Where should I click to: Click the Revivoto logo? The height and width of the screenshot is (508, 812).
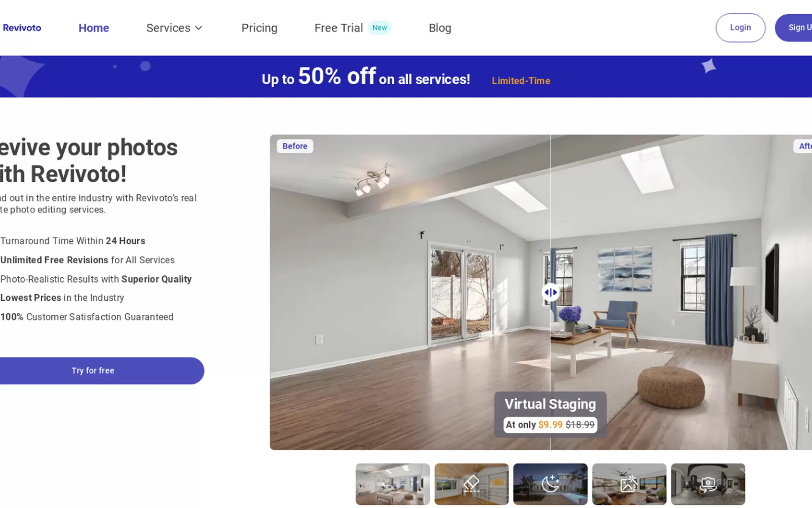coord(22,28)
